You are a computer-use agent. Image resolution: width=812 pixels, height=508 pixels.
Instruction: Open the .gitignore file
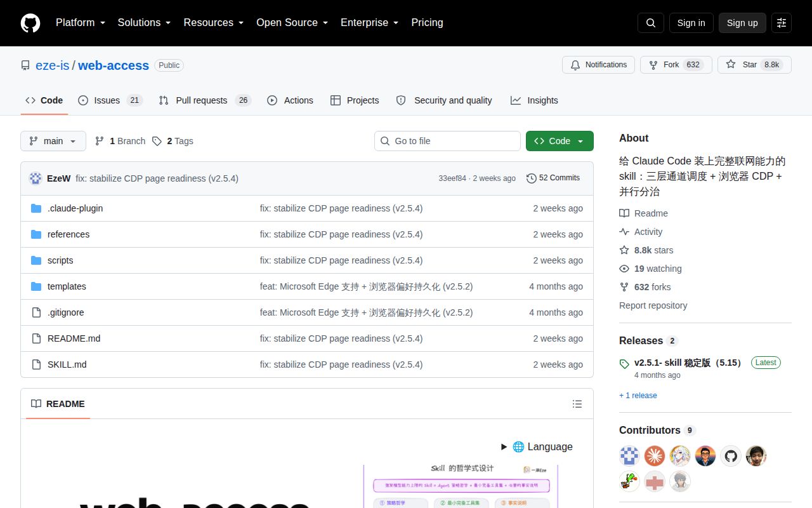[x=65, y=312]
